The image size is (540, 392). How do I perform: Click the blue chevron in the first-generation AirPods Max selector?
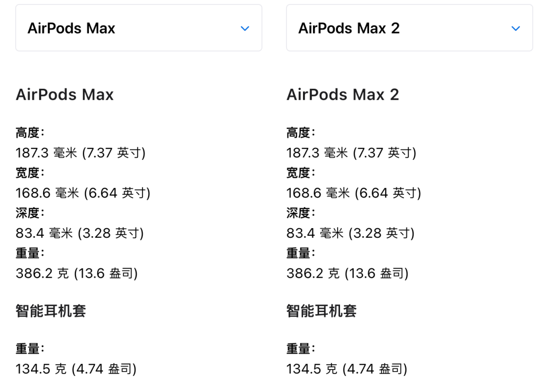point(244,28)
